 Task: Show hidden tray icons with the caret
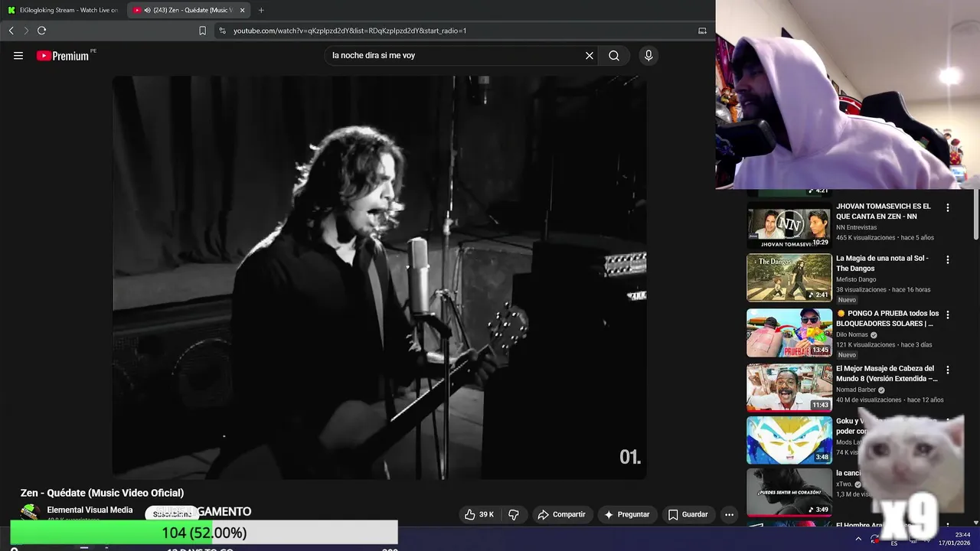pos(858,539)
